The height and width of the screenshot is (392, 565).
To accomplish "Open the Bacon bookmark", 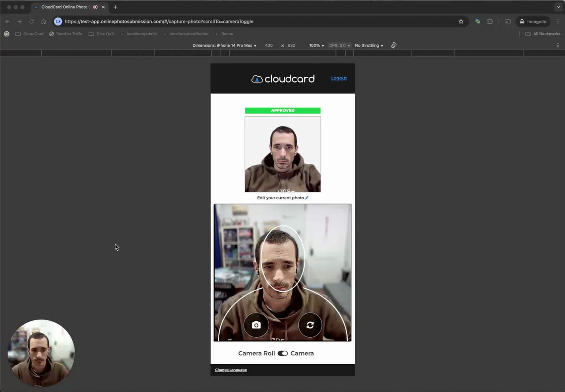I will point(224,34).
